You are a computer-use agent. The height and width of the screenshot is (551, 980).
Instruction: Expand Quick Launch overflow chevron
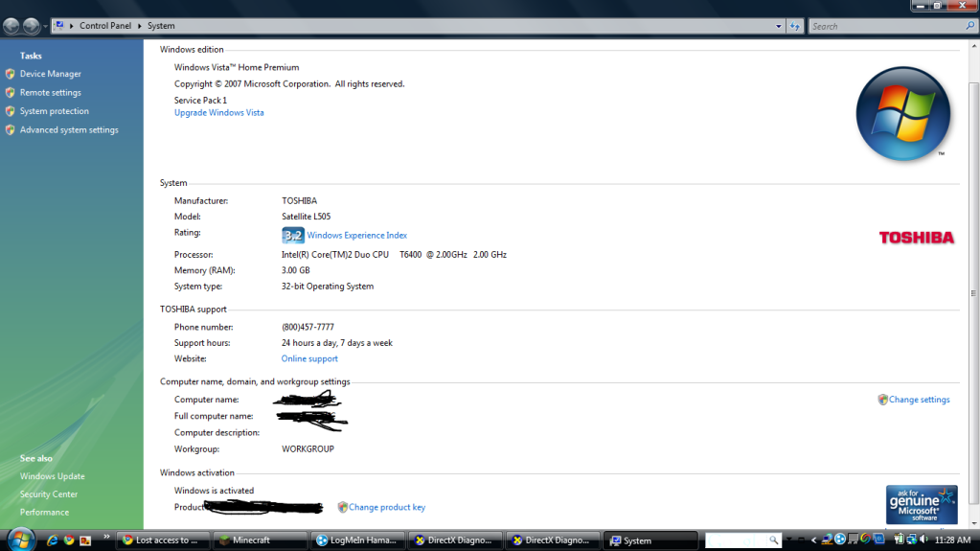[x=106, y=537]
